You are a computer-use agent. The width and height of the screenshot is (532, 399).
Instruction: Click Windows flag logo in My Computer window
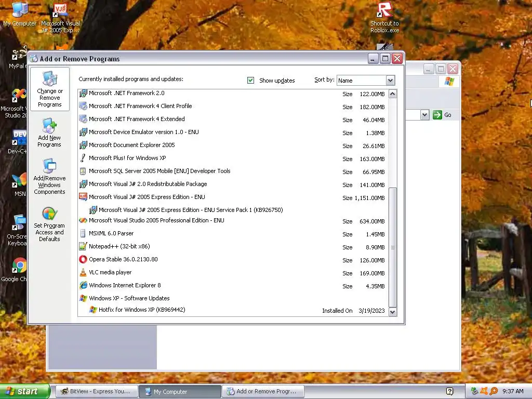(449, 82)
